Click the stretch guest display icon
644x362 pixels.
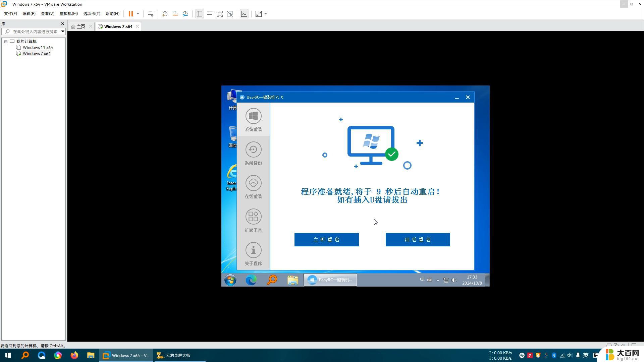259,14
